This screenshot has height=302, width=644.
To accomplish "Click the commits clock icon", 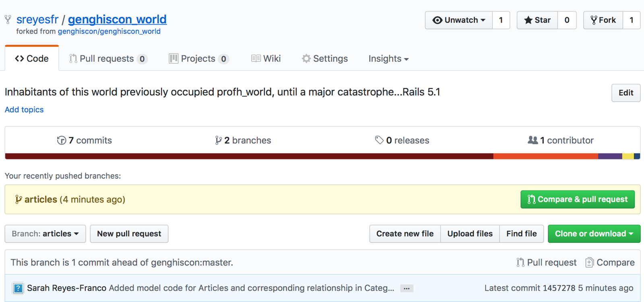I will click(x=61, y=140).
